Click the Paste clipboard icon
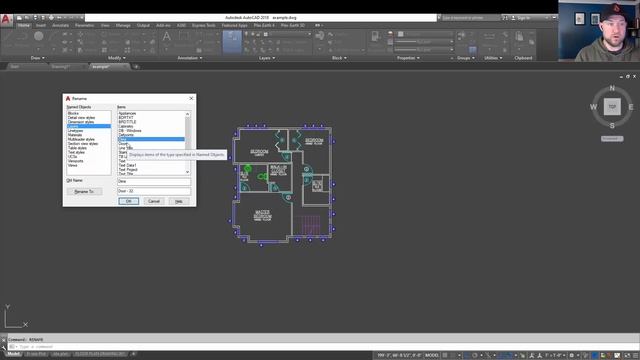The width and height of the screenshot is (640, 360). tap(519, 37)
